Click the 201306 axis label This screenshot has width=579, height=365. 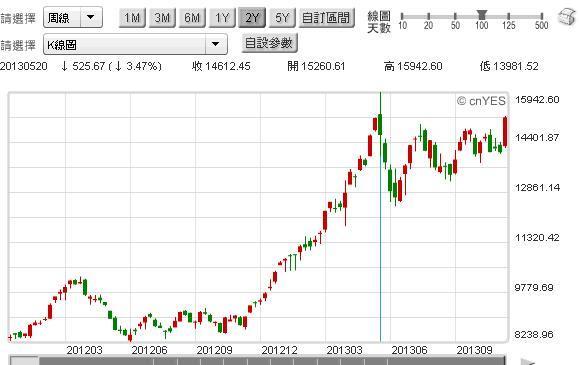pos(409,350)
